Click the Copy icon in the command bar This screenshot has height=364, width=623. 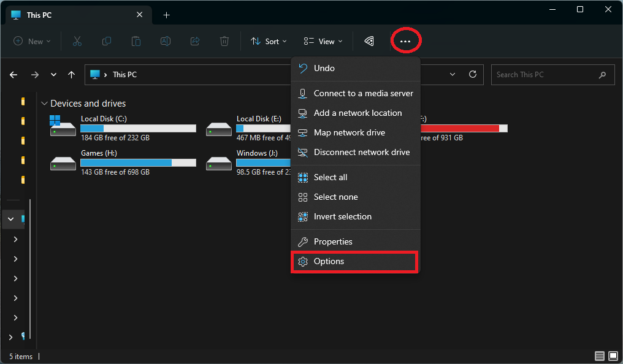coord(107,41)
